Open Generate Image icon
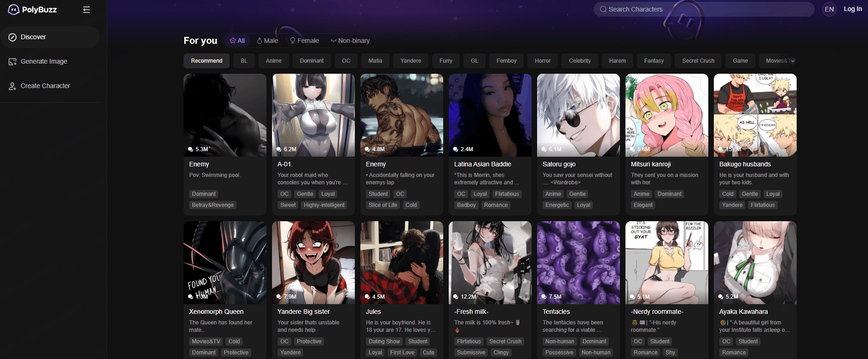The height and width of the screenshot is (359, 868). 12,62
